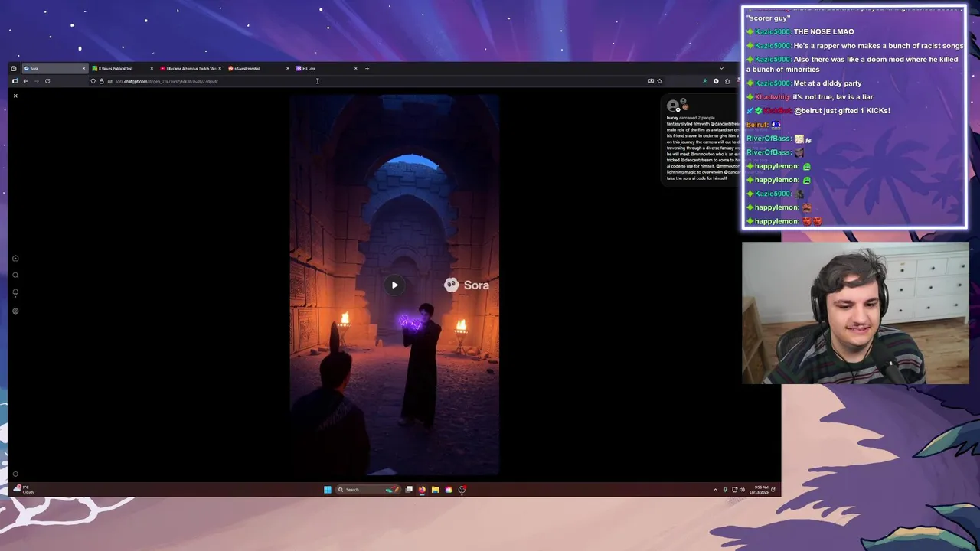This screenshot has height=551, width=980.
Task: Show hidden system tray icons
Action: click(x=715, y=490)
